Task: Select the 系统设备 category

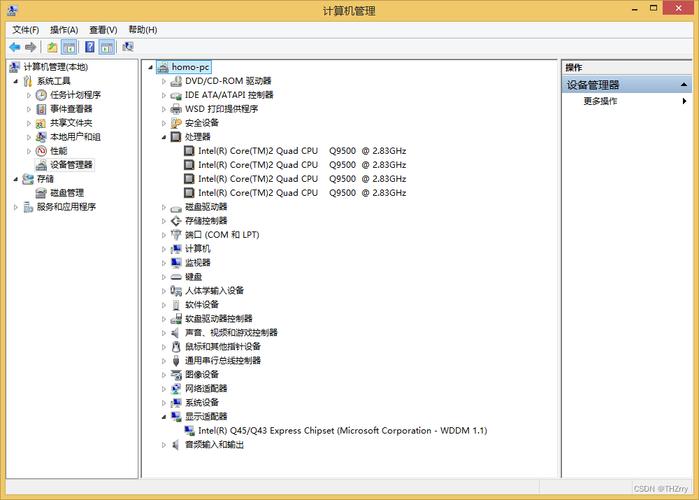Action: pos(201,402)
